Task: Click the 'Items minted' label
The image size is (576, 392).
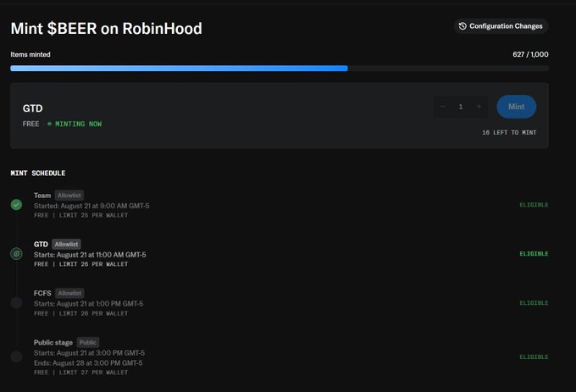Action: point(30,54)
